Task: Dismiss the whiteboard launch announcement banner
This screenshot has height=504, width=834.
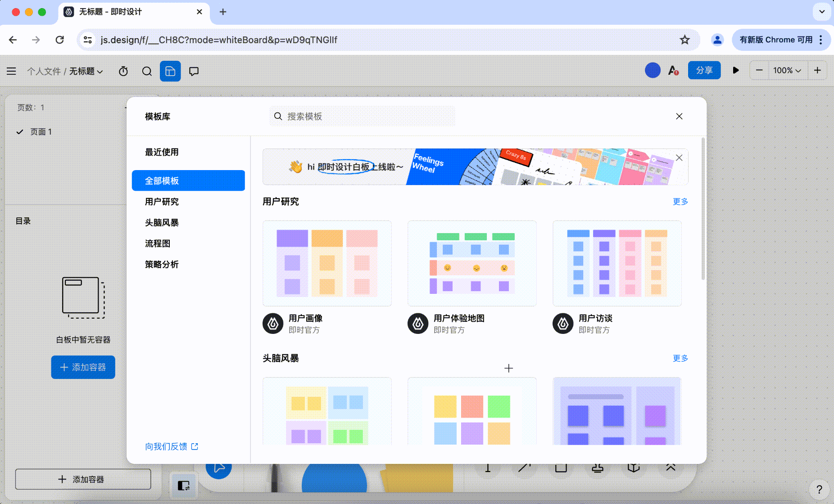Action: (680, 158)
